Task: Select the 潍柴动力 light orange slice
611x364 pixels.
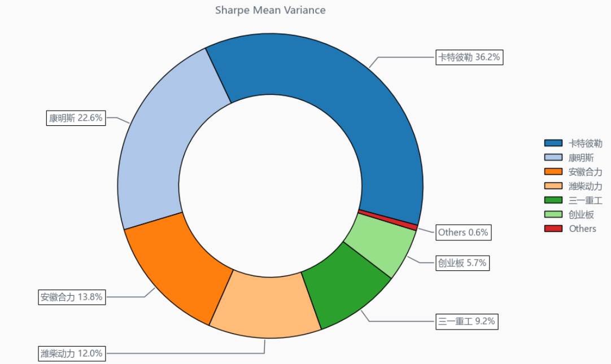Action: (x=265, y=308)
